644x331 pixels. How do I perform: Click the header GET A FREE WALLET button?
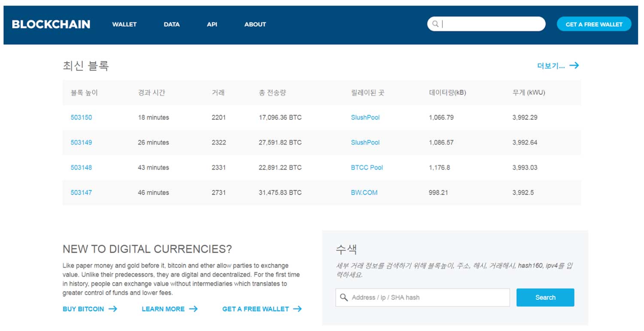click(594, 24)
